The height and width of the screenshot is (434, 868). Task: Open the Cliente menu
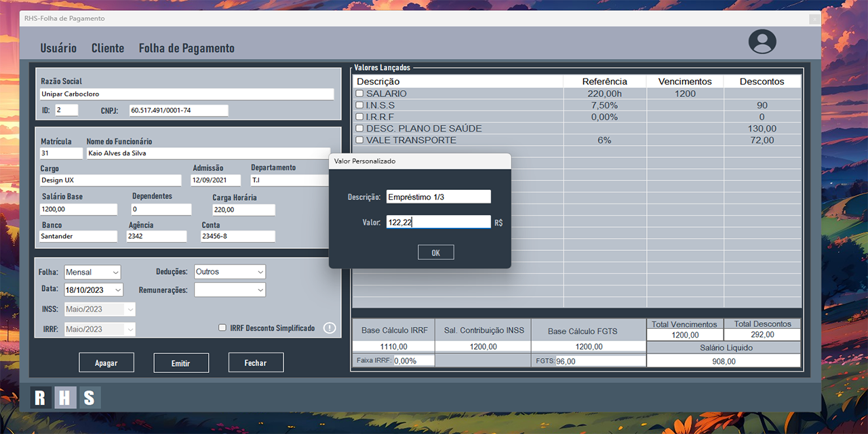tap(108, 48)
